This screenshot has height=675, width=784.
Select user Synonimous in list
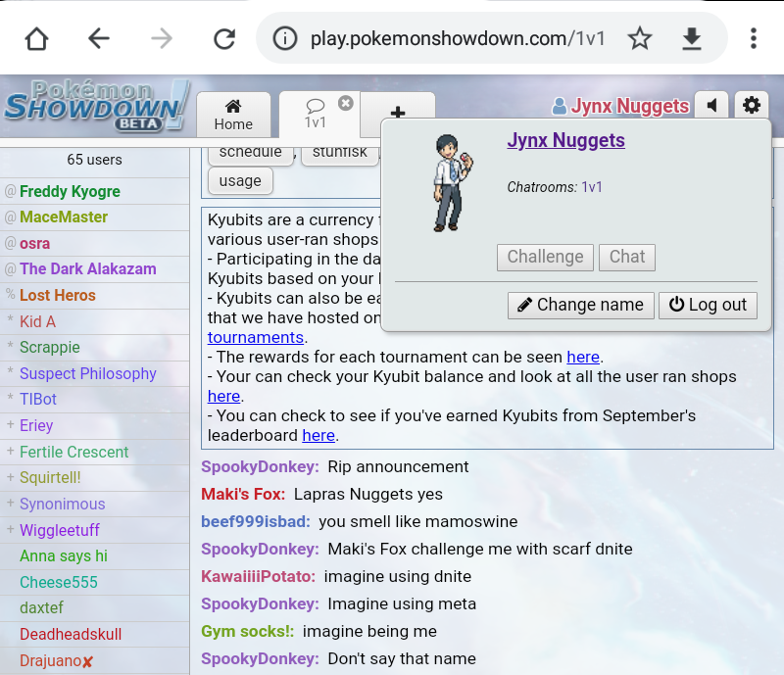pos(94,504)
